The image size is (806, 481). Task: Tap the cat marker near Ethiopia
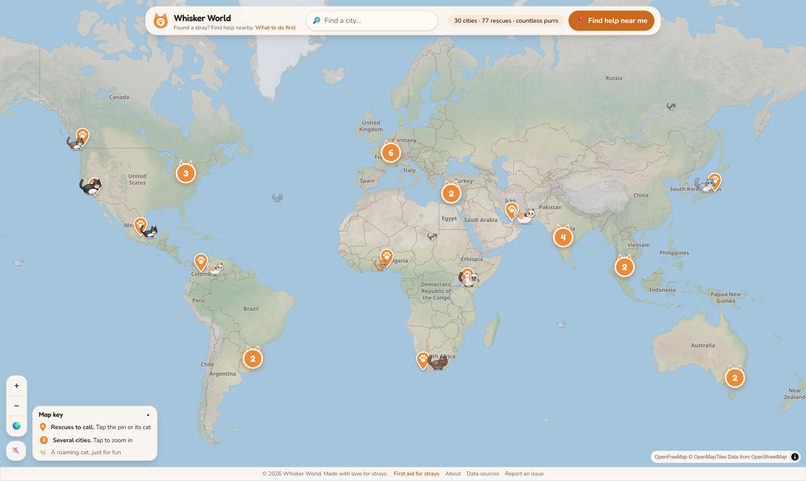tap(468, 279)
